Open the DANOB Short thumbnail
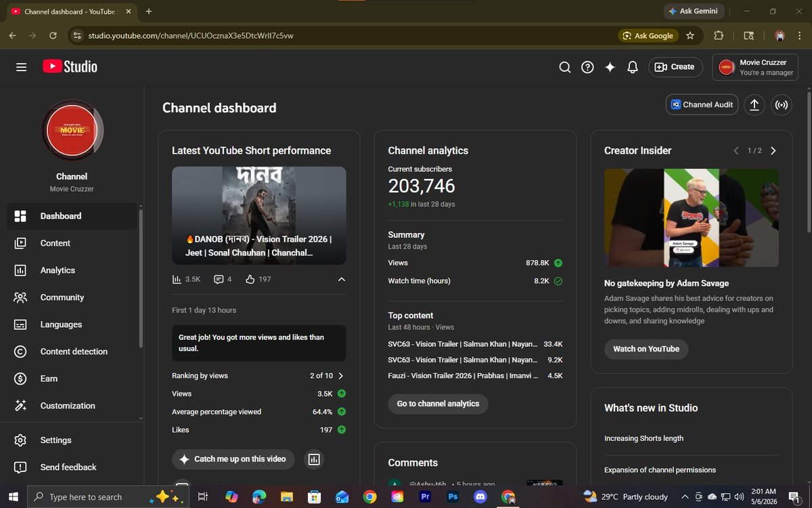The height and width of the screenshot is (508, 812). pyautogui.click(x=259, y=215)
